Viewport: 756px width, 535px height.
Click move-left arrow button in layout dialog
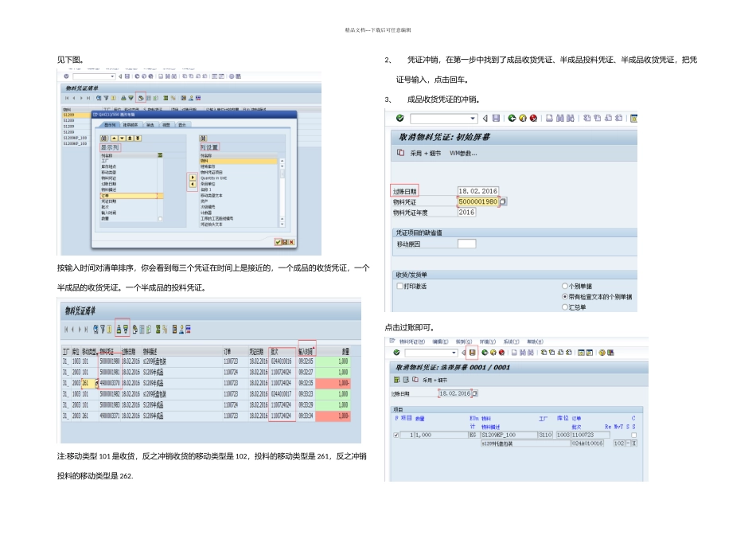pos(193,184)
